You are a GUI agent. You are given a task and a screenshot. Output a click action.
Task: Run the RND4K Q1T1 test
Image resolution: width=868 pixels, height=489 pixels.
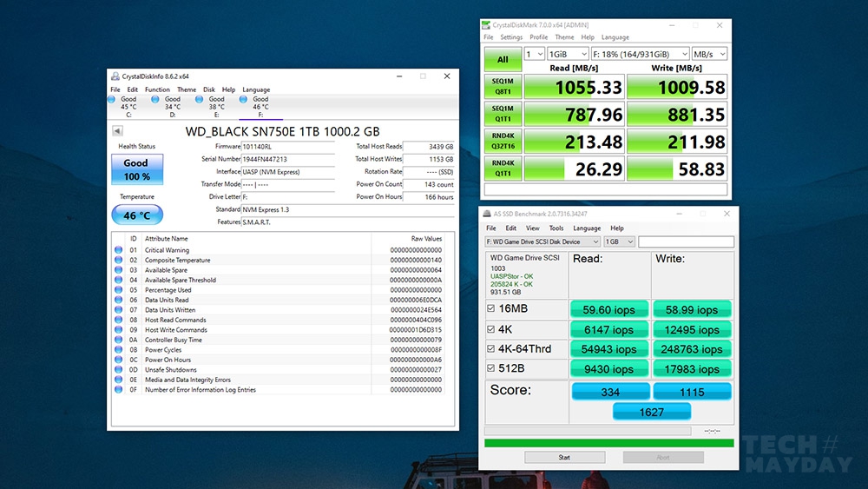(503, 169)
